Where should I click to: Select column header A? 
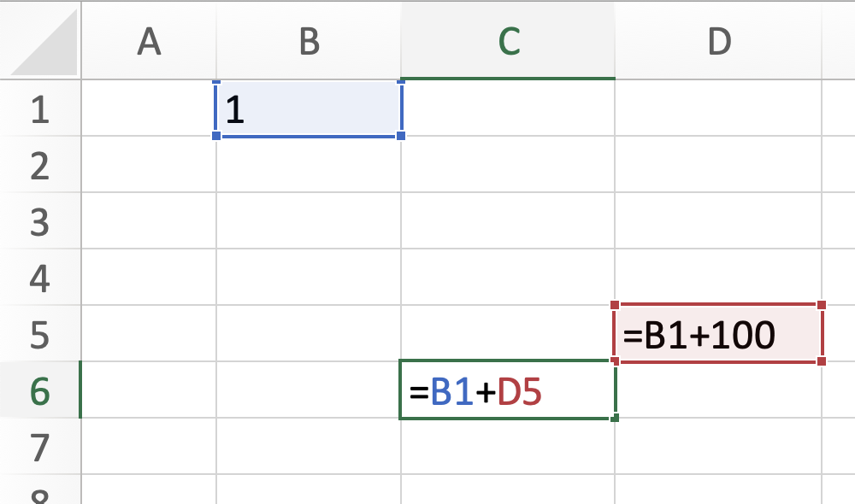[150, 38]
